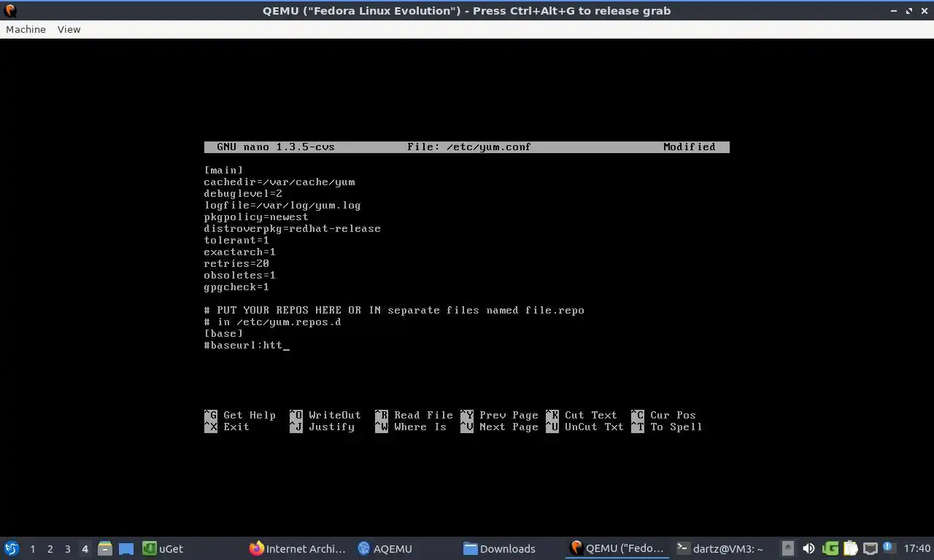934x560 pixels.
Task: Switch to Firefox Internet Archive window
Action: click(x=298, y=548)
